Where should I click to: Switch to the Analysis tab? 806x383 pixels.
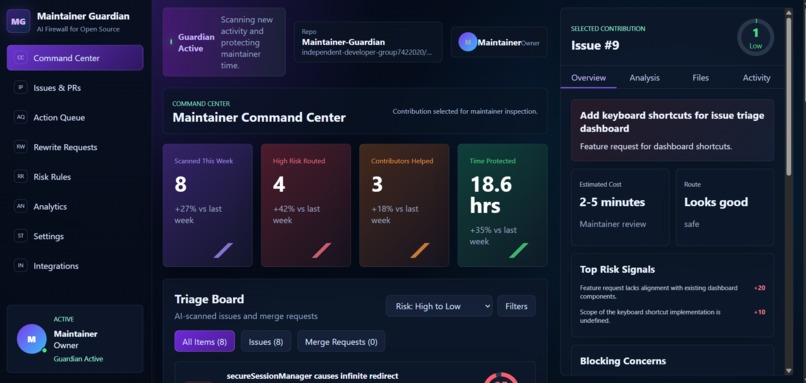(x=645, y=78)
